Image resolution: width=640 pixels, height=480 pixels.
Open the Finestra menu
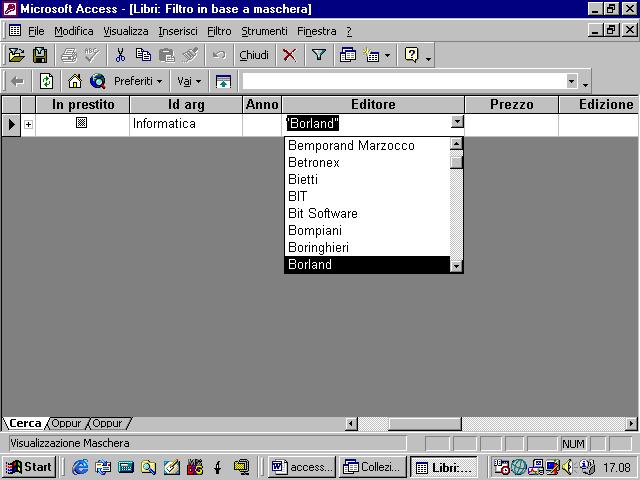317,31
